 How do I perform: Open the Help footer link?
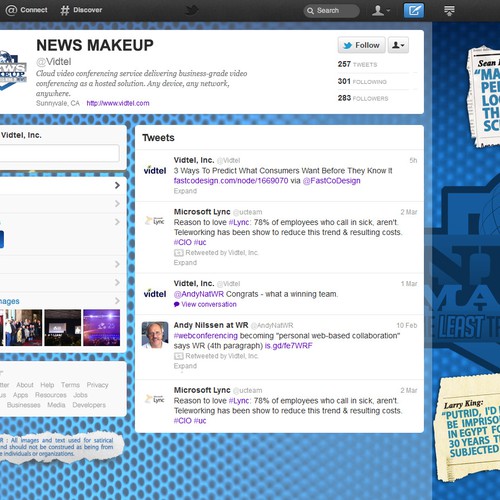click(x=47, y=385)
